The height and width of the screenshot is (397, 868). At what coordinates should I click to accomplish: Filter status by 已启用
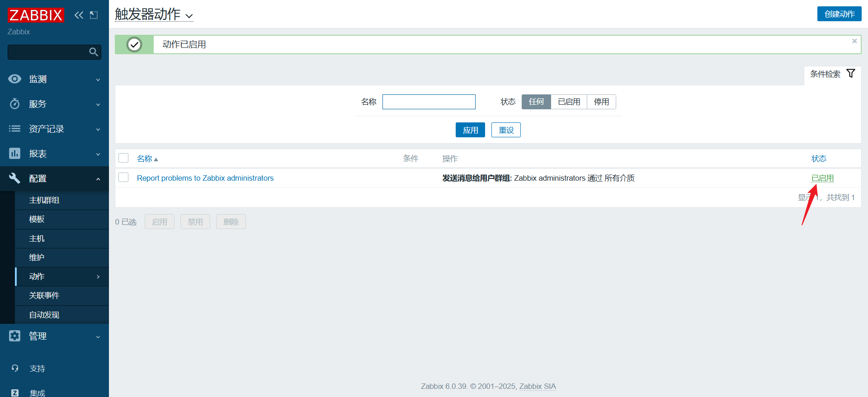click(x=568, y=102)
